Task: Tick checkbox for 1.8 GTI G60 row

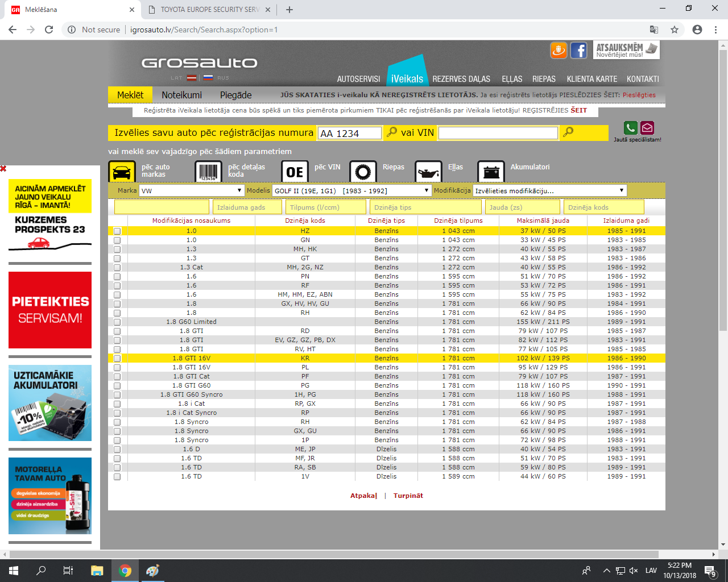Action: pyautogui.click(x=117, y=386)
